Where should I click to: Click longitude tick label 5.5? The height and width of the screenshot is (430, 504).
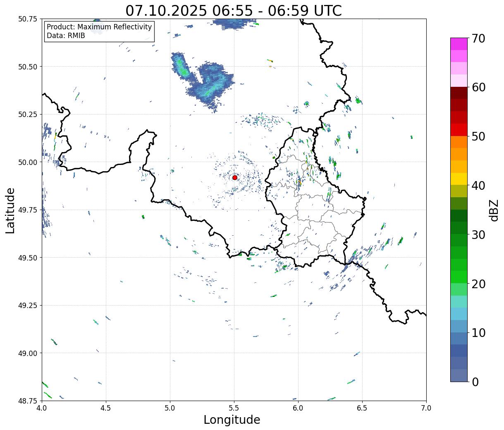pyautogui.click(x=234, y=408)
